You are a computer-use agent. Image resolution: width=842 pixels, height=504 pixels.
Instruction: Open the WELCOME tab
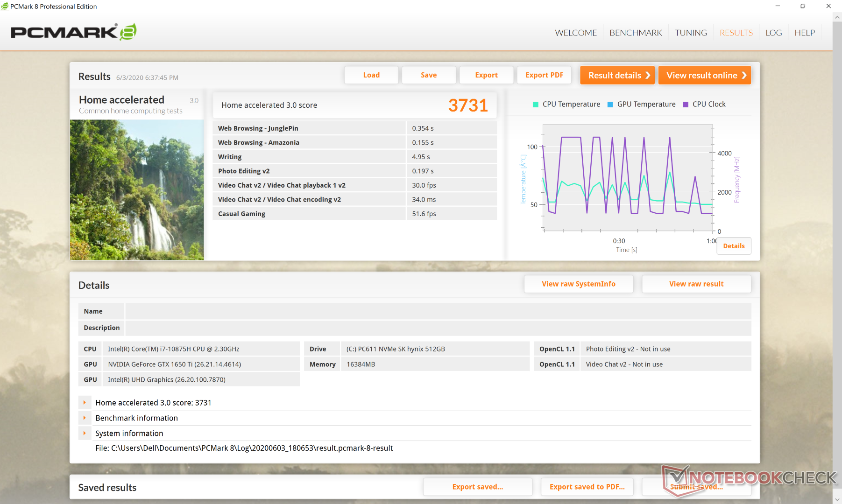tap(576, 33)
